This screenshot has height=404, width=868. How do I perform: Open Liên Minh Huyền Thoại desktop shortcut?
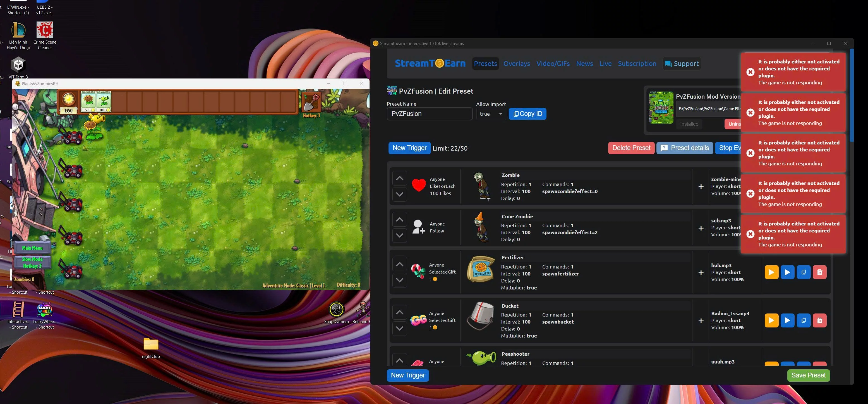pyautogui.click(x=18, y=35)
